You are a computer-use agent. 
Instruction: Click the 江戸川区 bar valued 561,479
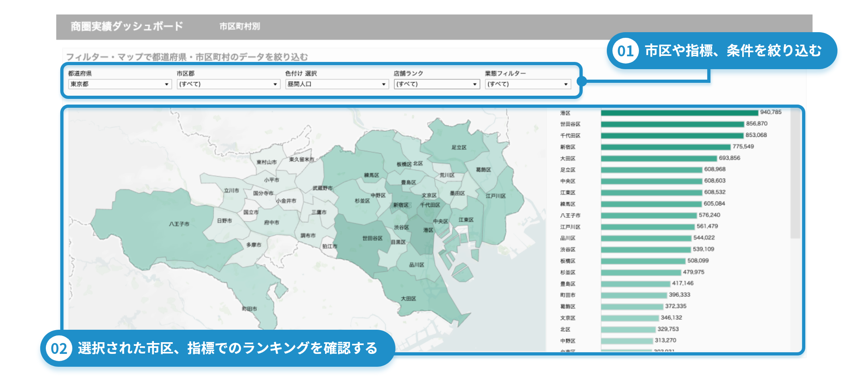click(x=648, y=227)
